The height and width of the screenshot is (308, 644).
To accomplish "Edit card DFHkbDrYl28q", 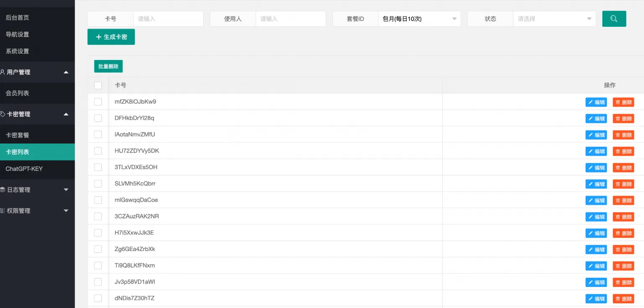I will pos(596,118).
